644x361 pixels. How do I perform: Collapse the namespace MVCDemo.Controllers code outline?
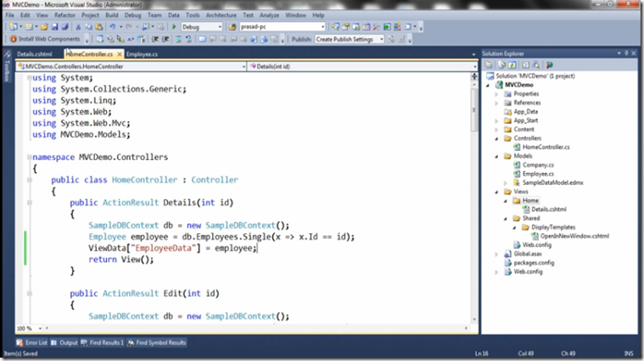(x=29, y=157)
